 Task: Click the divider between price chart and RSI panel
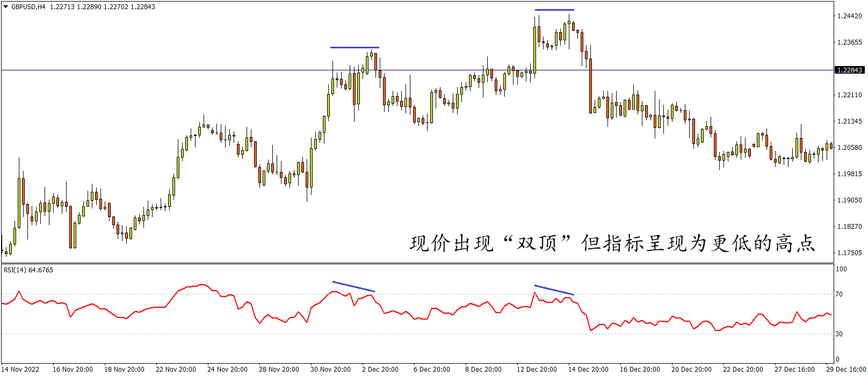coord(417,263)
